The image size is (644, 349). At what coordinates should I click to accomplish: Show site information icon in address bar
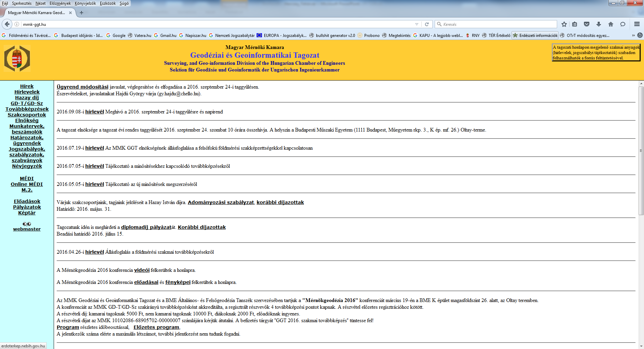pos(17,24)
